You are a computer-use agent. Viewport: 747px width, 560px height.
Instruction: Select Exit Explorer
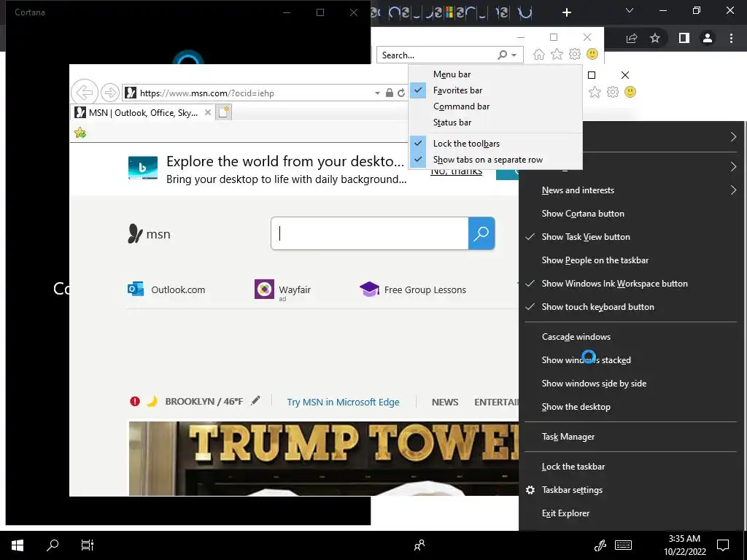click(631, 513)
